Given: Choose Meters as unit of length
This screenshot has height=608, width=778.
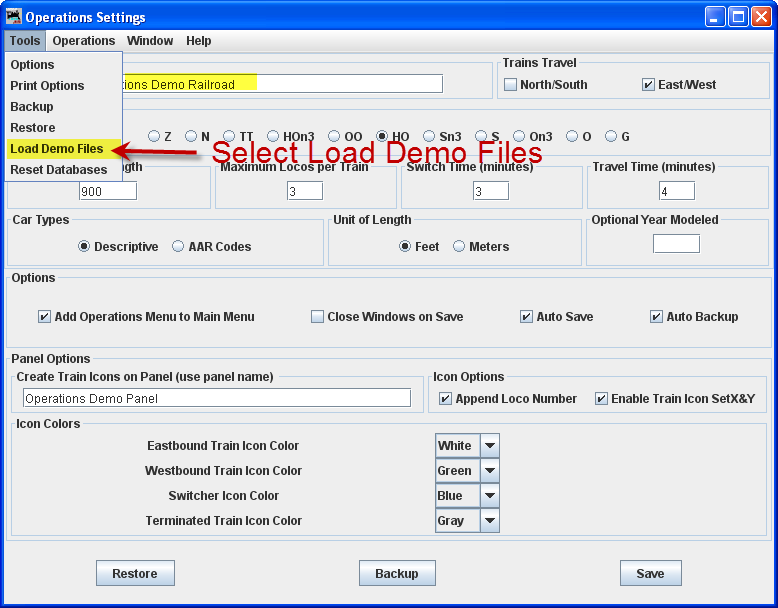Looking at the screenshot, I should [x=460, y=247].
